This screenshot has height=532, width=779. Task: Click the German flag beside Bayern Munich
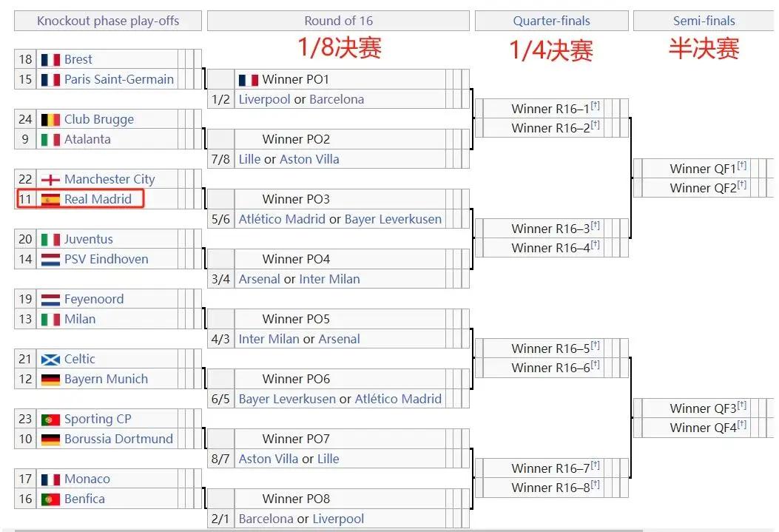pyautogui.click(x=50, y=380)
